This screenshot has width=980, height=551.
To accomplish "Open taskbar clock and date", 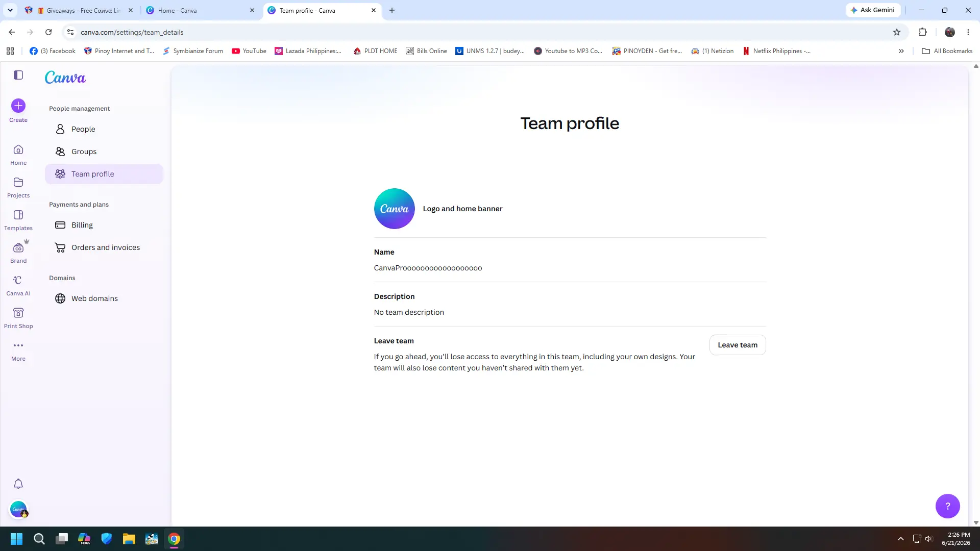I will click(x=956, y=539).
